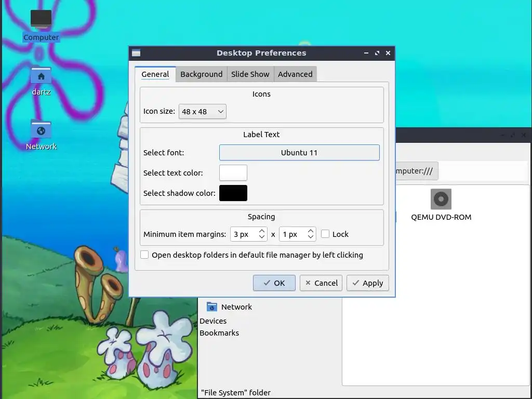The width and height of the screenshot is (532, 399).
Task: Maximize the Desktop Preferences dialog
Action: [x=377, y=53]
